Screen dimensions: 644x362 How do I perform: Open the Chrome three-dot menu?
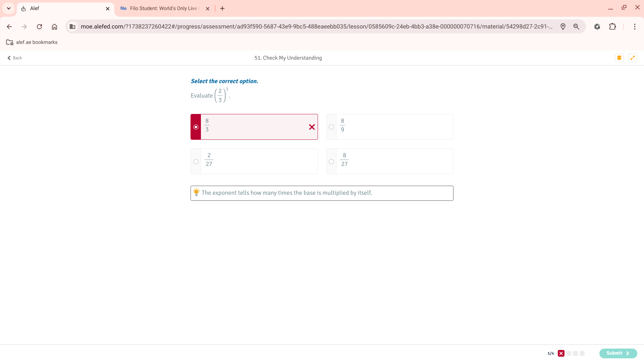(635, 26)
